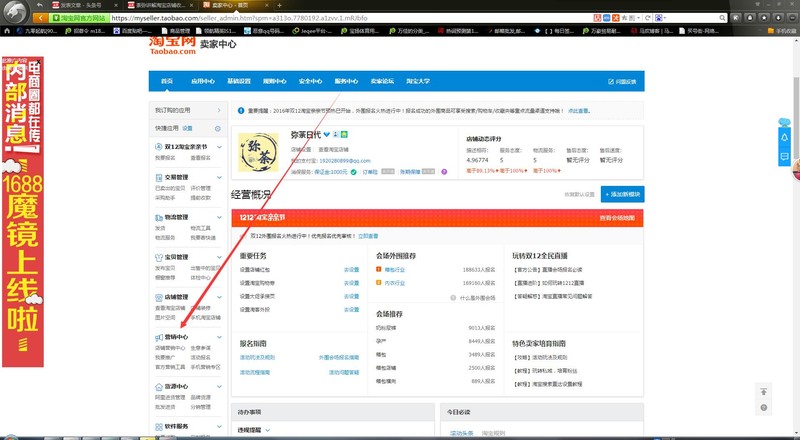Click 去设置 for 设置店铺红包
Viewport: 800px width, 440px height.
352,270
